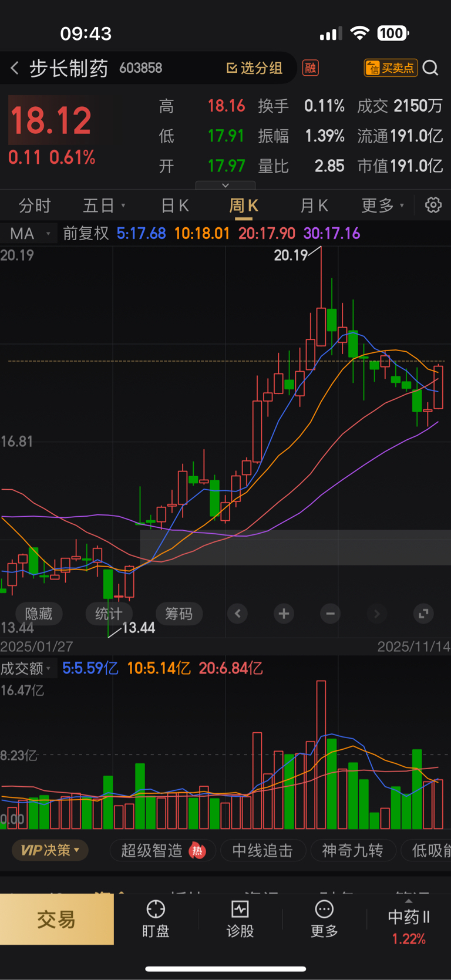Select 神奇九转 indicator chip
Image resolution: width=451 pixels, height=980 pixels.
click(x=352, y=850)
